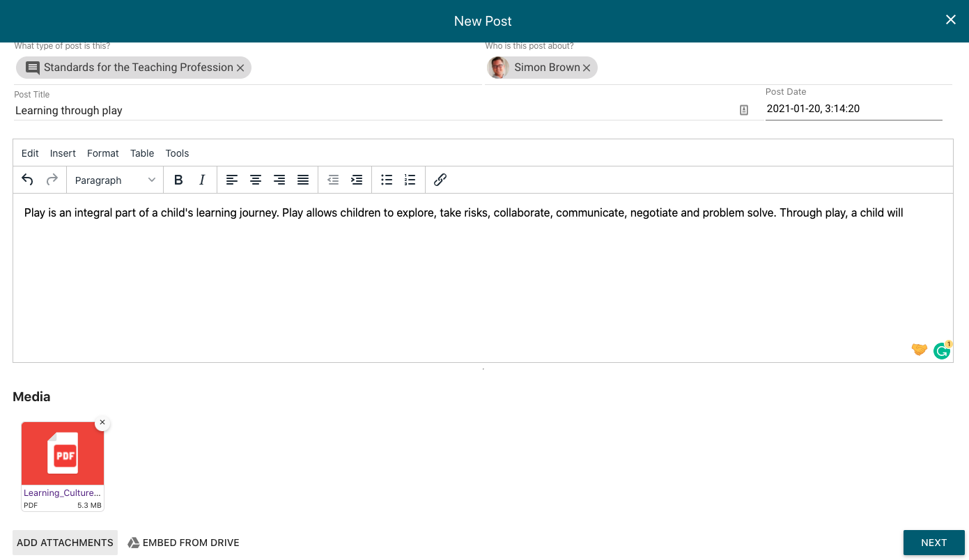The height and width of the screenshot is (560, 969).
Task: Click EMBED FROM DRIVE
Action: pyautogui.click(x=183, y=543)
